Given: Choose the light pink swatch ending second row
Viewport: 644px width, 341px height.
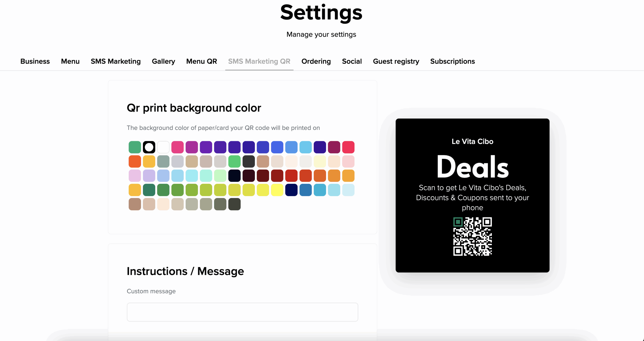Looking at the screenshot, I should pyautogui.click(x=348, y=161).
